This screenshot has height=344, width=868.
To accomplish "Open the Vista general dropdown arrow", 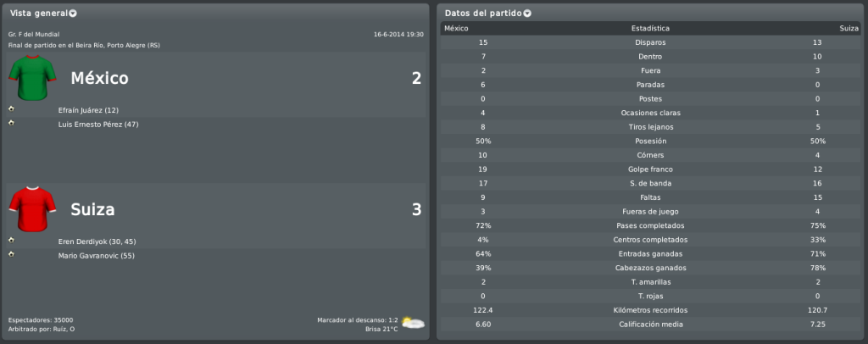I will click(x=73, y=14).
